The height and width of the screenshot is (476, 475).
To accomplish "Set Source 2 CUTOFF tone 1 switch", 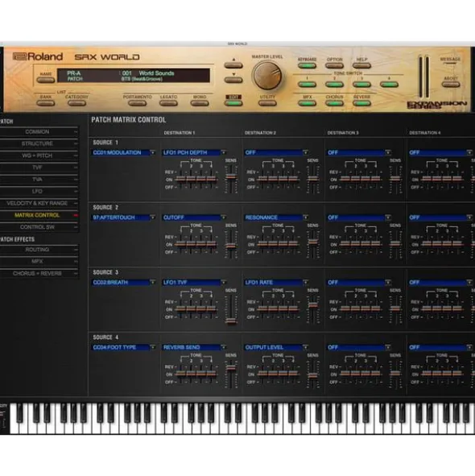I will 180,244.
